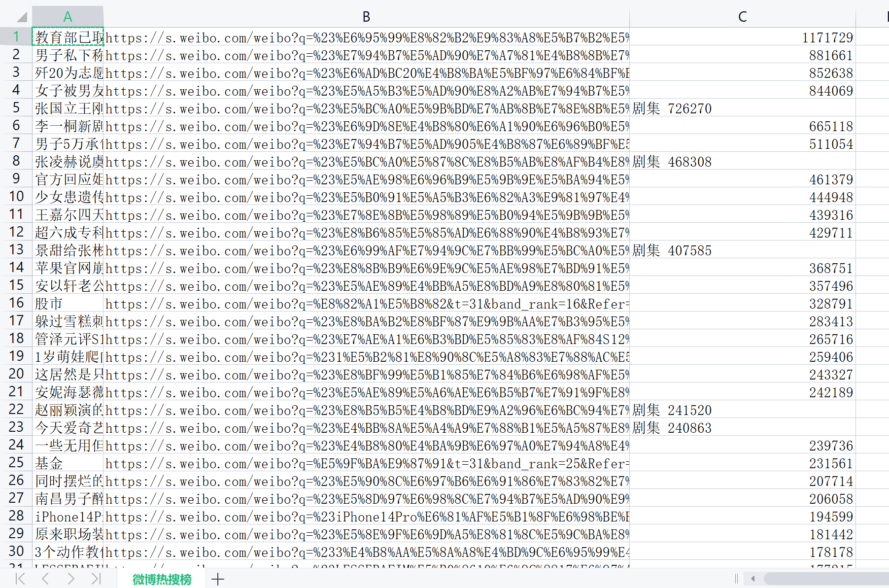This screenshot has height=588, width=889.
Task: Jump to first sheet navigation arrow
Action: pyautogui.click(x=20, y=579)
